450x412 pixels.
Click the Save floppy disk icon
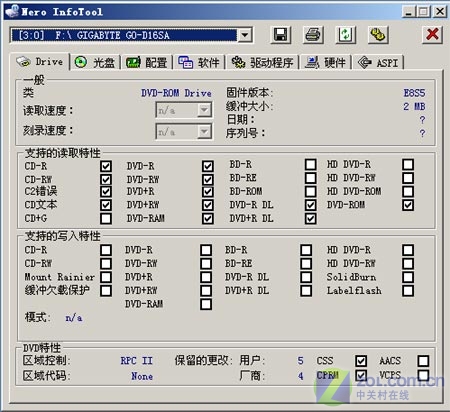(x=280, y=35)
